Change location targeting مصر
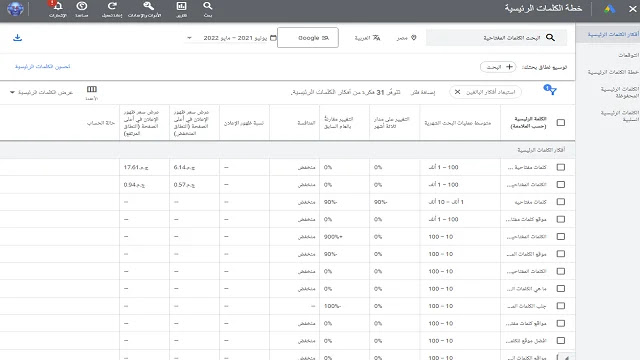 pyautogui.click(x=406, y=38)
